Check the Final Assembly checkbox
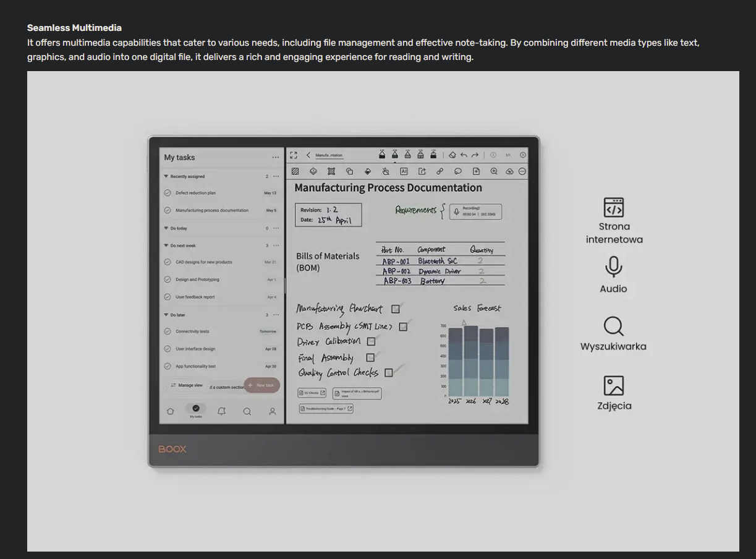Screen dimensions: 756x559 pyautogui.click(x=370, y=357)
